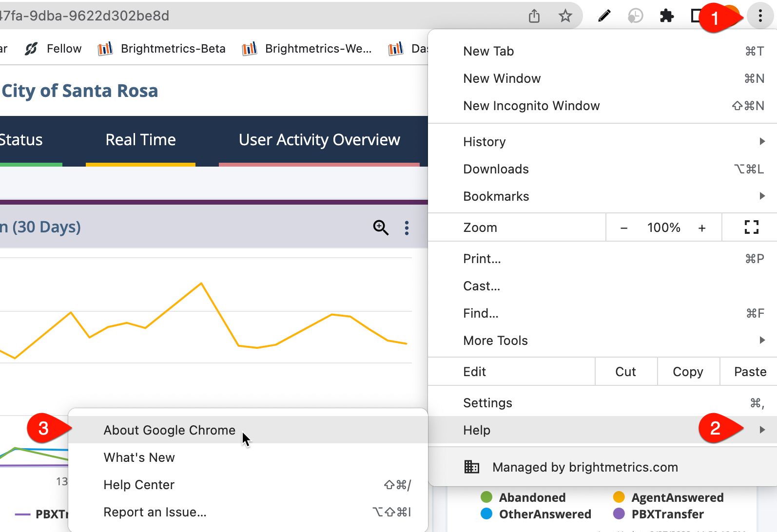Expand the History submenu
The width and height of the screenshot is (777, 532).
point(602,142)
